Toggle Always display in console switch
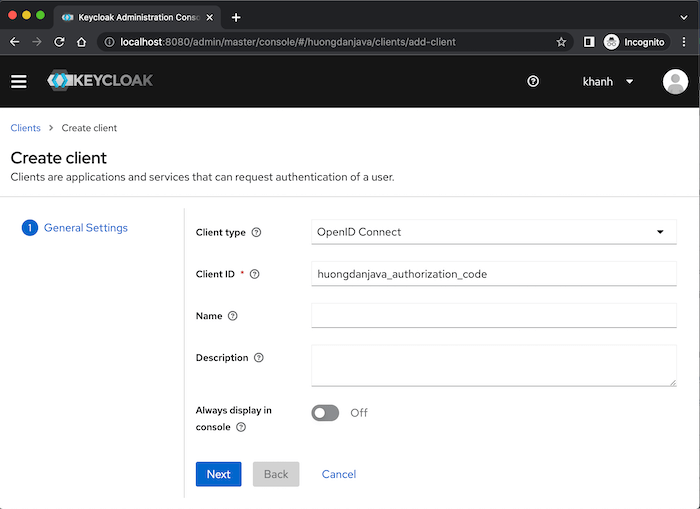700x509 pixels. [325, 413]
